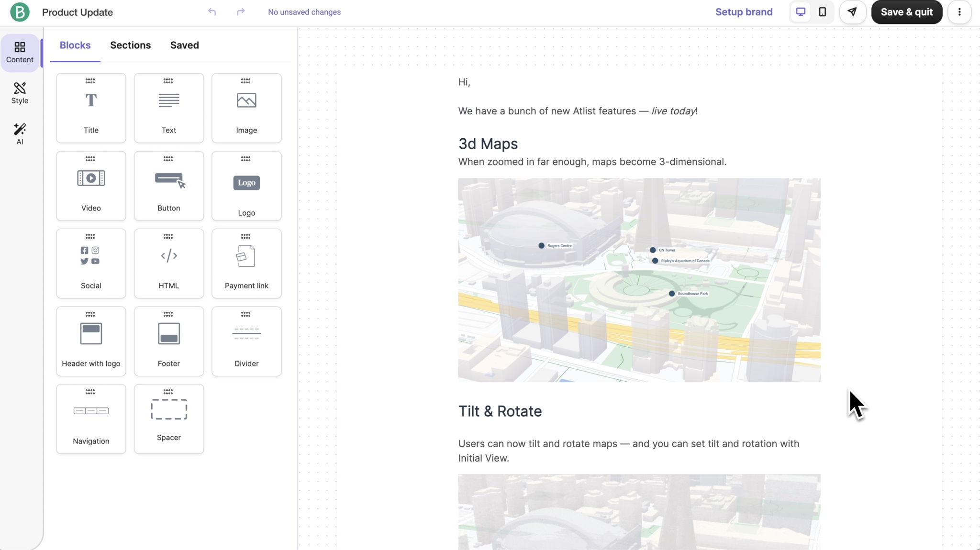Switch to the Blocks tab
The height and width of the screenshot is (550, 980).
tap(75, 45)
